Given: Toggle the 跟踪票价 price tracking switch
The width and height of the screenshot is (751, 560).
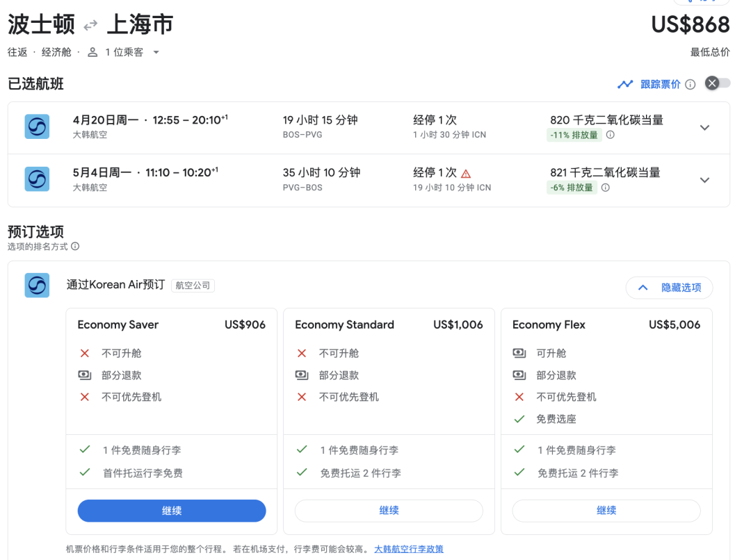Looking at the screenshot, I should pyautogui.click(x=718, y=83).
